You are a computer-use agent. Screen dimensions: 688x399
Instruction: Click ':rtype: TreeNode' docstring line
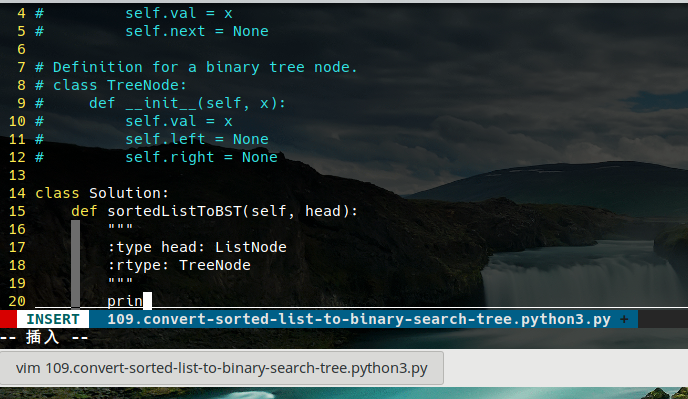click(179, 265)
